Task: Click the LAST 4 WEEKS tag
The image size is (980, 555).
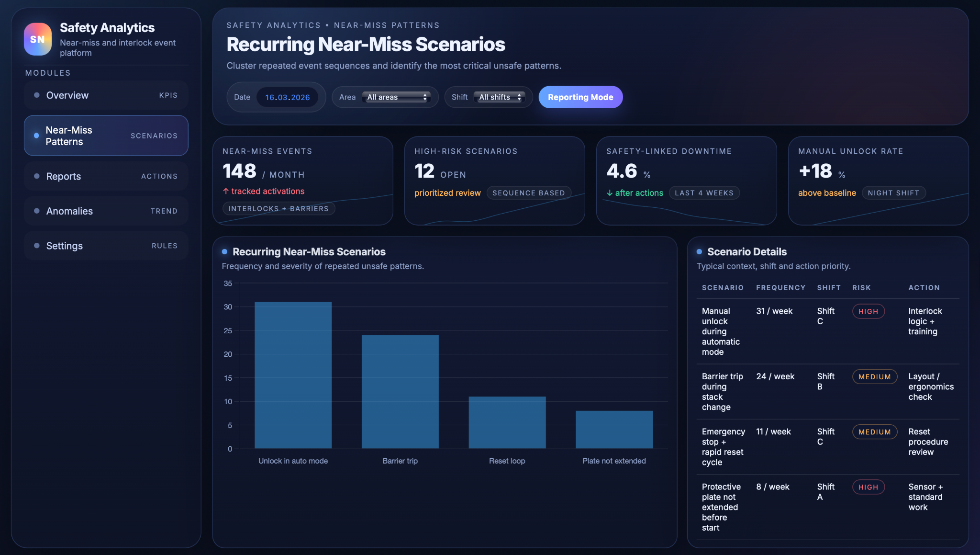Action: (x=704, y=193)
